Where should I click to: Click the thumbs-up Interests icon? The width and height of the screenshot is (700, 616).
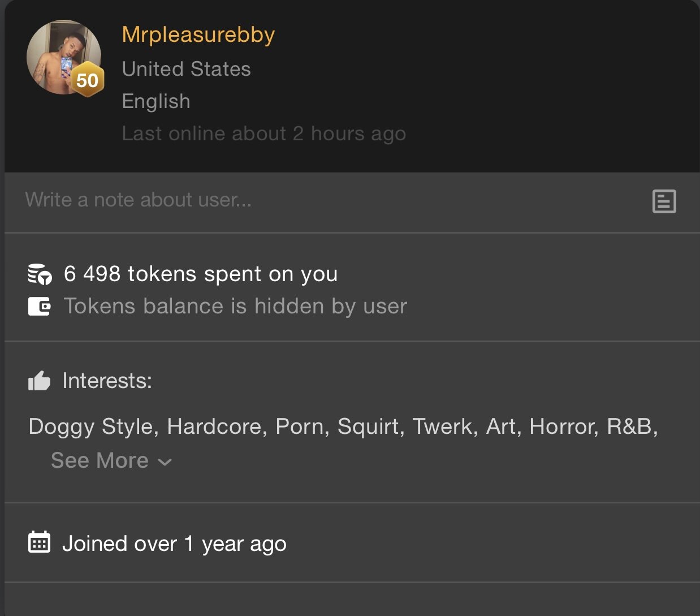40,381
